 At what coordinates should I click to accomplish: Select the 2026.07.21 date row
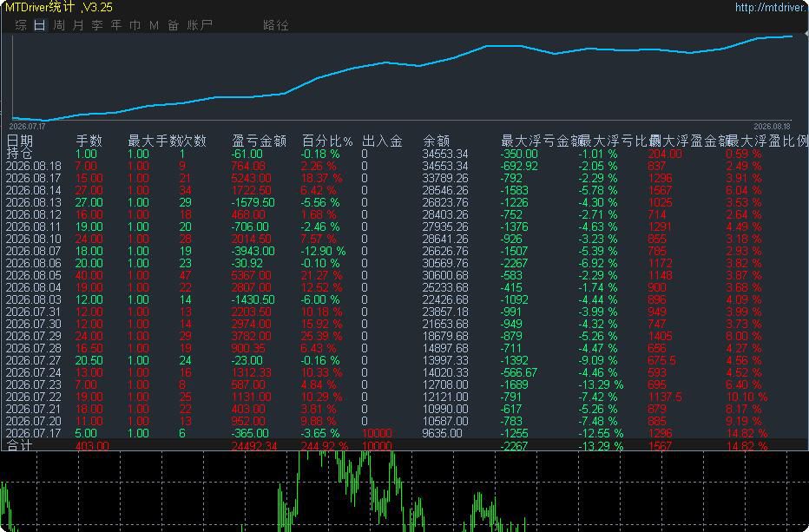tap(34, 409)
